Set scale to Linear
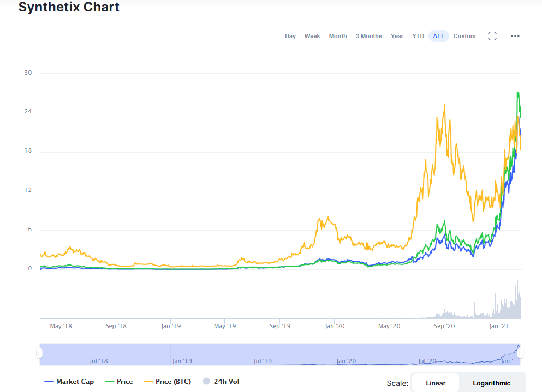This screenshot has height=392, width=542. pyautogui.click(x=435, y=383)
